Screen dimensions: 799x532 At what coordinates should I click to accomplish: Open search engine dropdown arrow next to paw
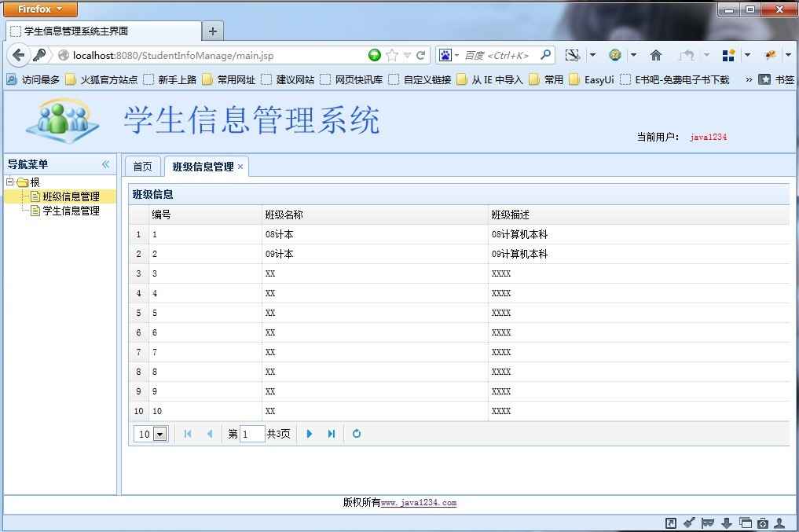(x=456, y=55)
